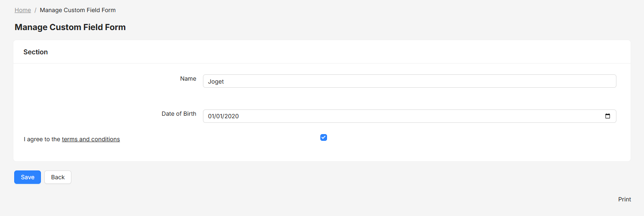Save the custom field form
Screen dimensions: 644x216
click(x=28, y=177)
